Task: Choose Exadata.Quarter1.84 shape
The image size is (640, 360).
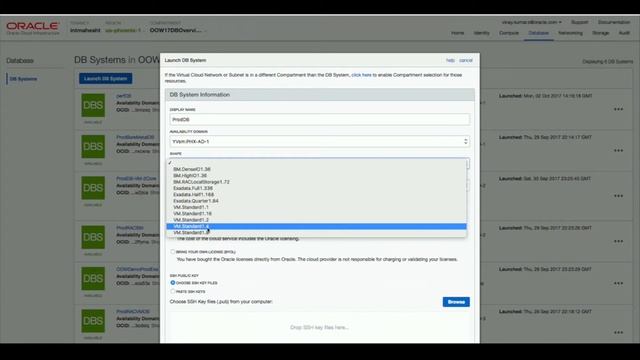Action: point(316,201)
